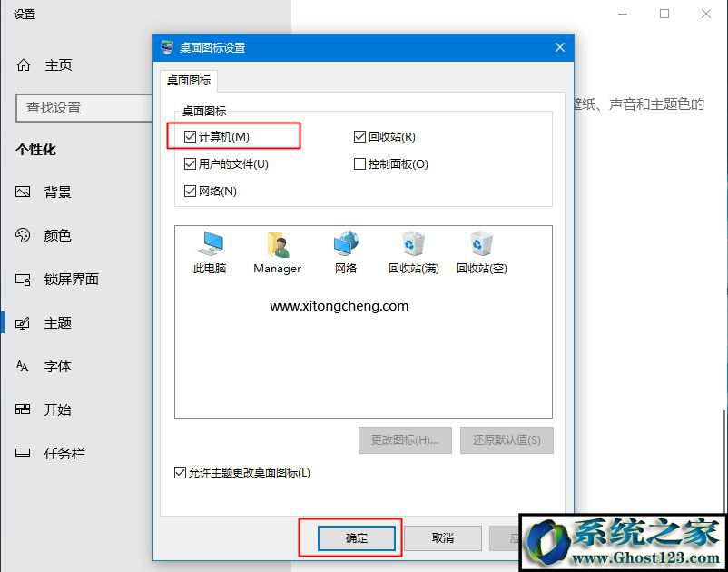This screenshot has width=728, height=572.
Task: Select the 此电脑 computer icon
Action: [x=210, y=243]
